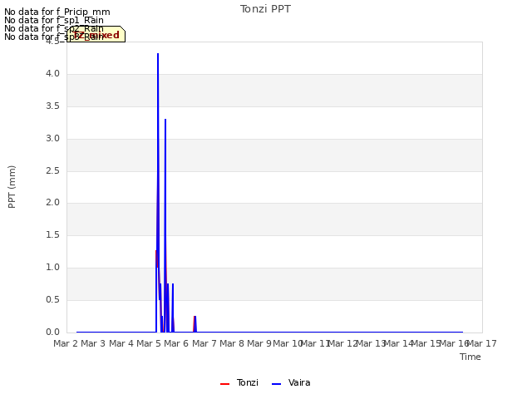Toggle the Vaira series in legend
This screenshot has width=532, height=399.
point(291,382)
